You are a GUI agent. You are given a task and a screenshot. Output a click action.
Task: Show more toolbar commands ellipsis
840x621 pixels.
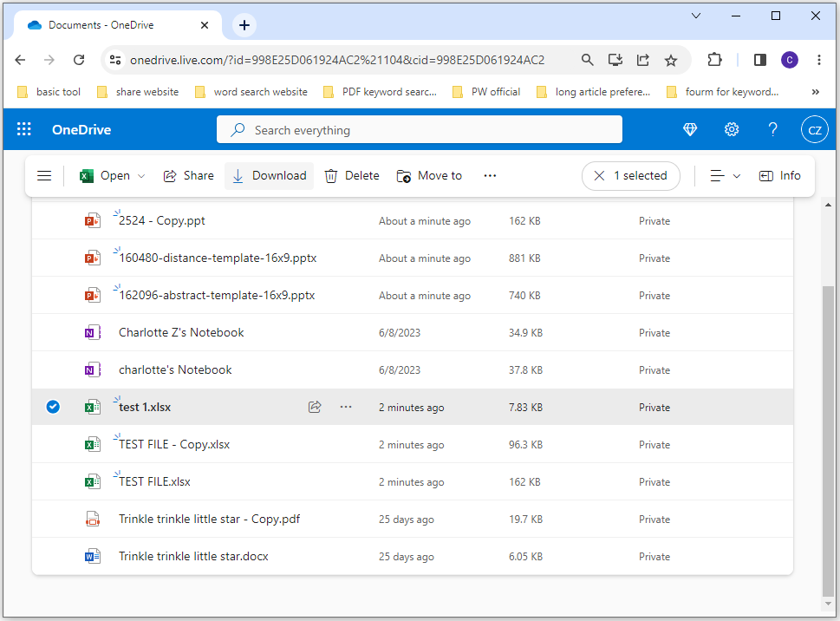(x=491, y=176)
